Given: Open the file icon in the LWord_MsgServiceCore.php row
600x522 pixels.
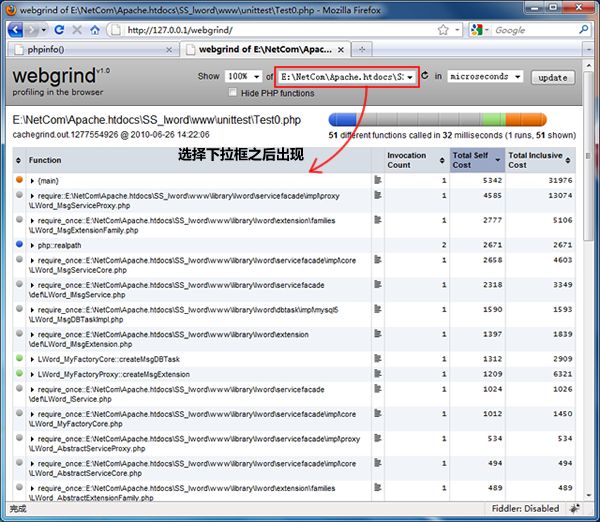Looking at the screenshot, I should point(378,259).
